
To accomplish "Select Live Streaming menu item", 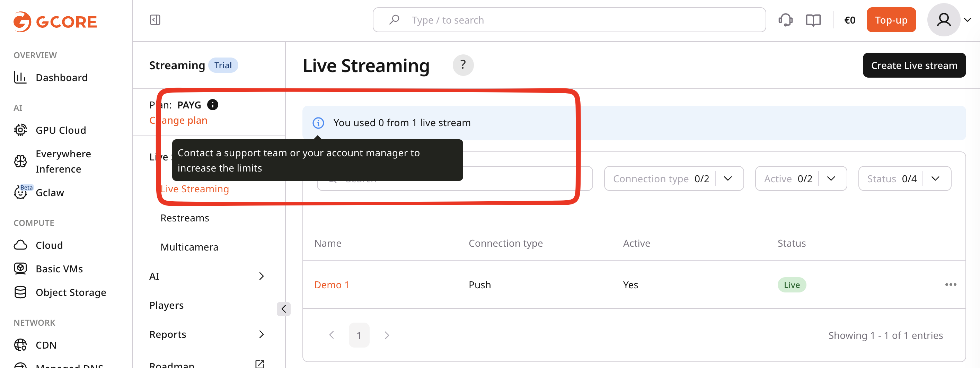I will point(194,189).
